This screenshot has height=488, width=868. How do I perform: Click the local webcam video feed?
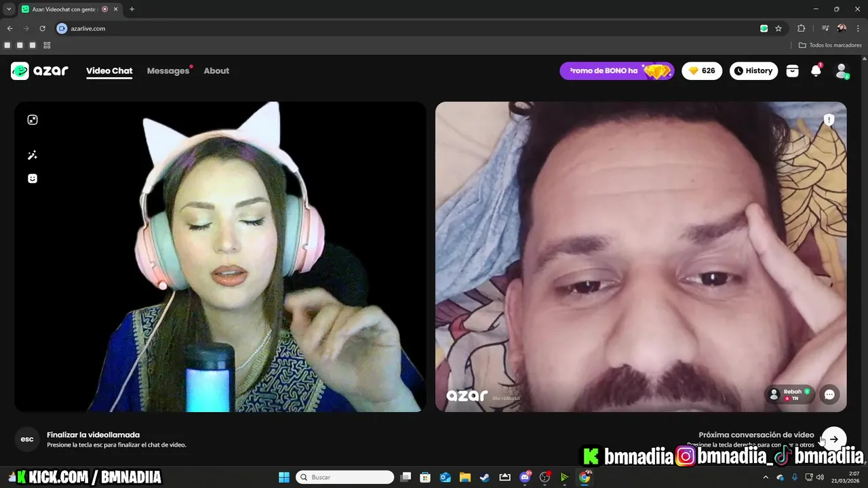[220, 256]
